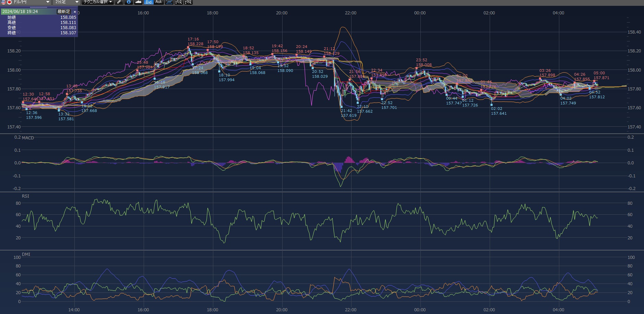The width and height of the screenshot is (644, 314).
Task: Zoom in the chart vertically
Action: coord(188,2)
